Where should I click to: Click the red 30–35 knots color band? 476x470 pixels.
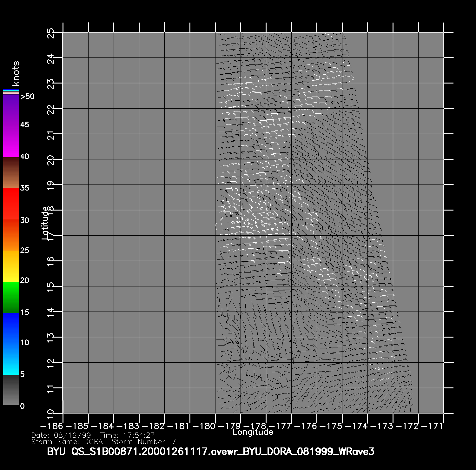point(11,204)
